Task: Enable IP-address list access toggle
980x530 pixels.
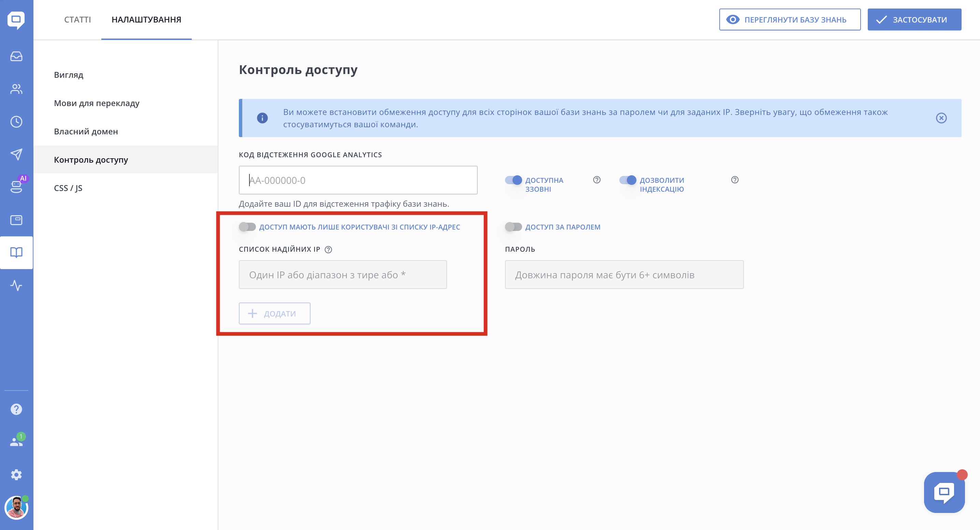Action: (x=247, y=227)
